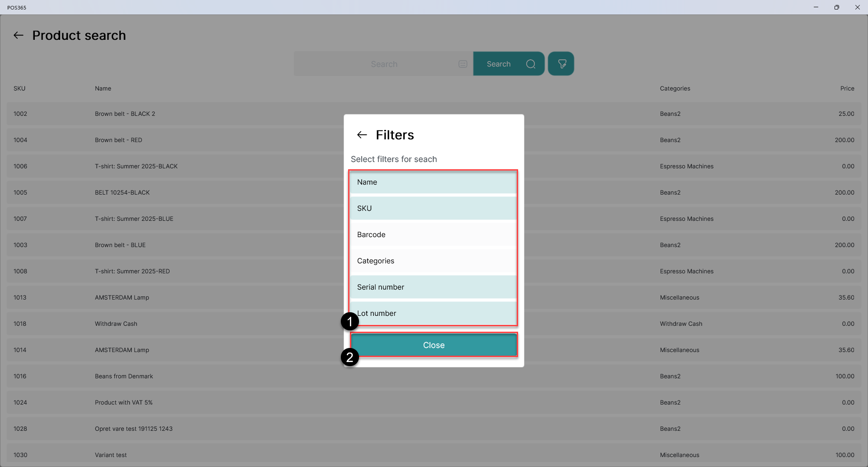Click Miscellaneous category for SKU 1030
The width and height of the screenshot is (868, 467).
[679, 455]
